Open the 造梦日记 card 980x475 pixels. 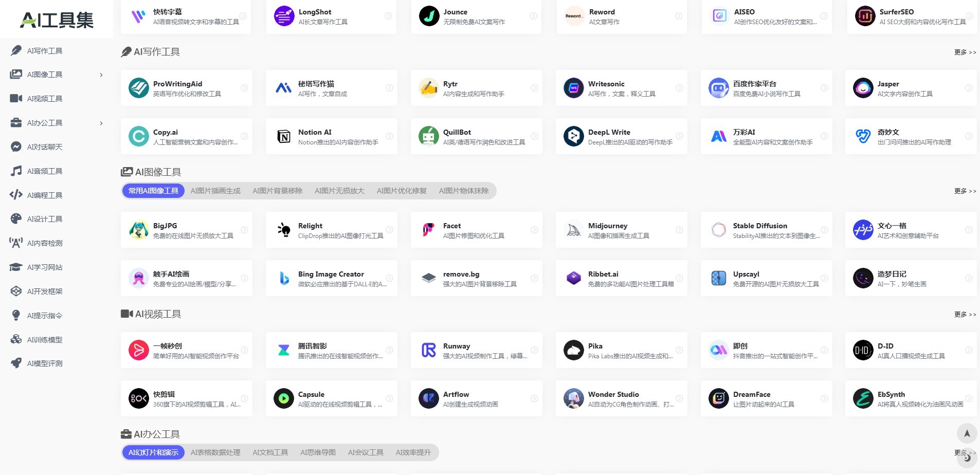[x=911, y=278]
